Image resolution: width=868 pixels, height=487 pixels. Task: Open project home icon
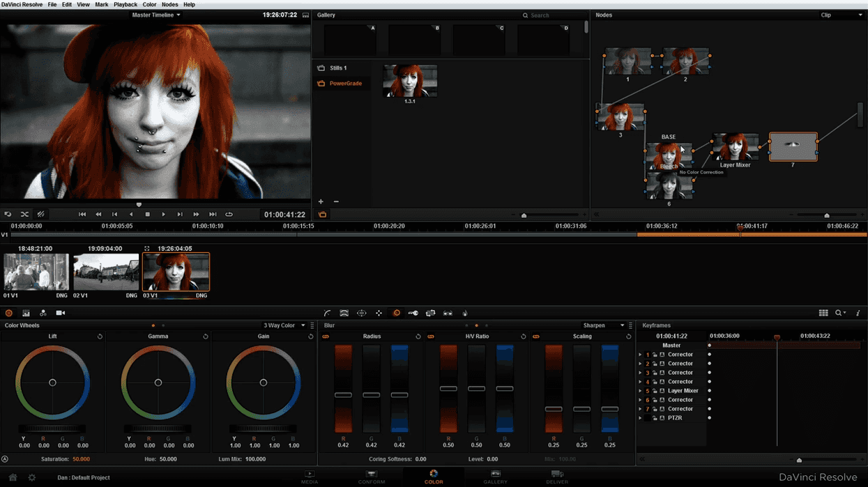tap(13, 477)
